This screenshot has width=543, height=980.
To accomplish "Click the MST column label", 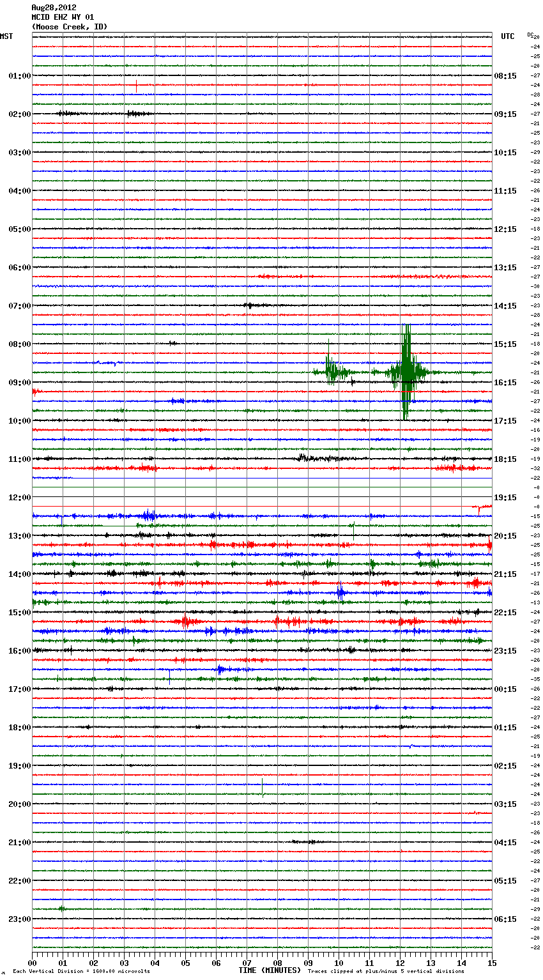I will 6,36.
